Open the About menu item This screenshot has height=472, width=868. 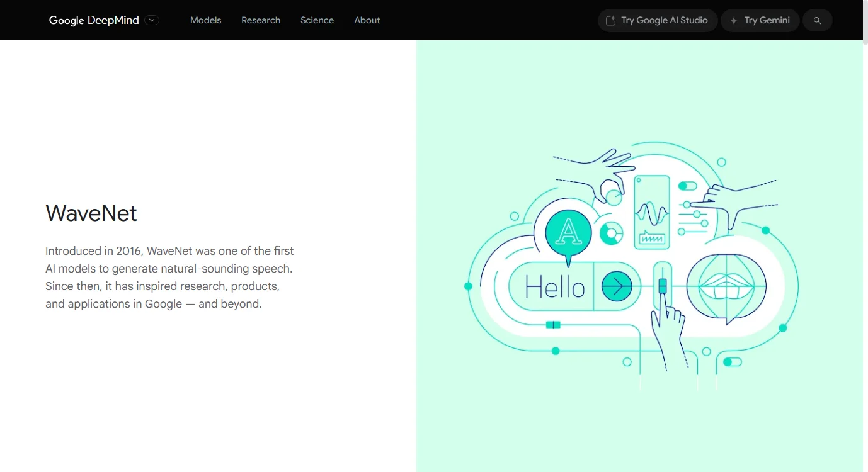pyautogui.click(x=367, y=20)
